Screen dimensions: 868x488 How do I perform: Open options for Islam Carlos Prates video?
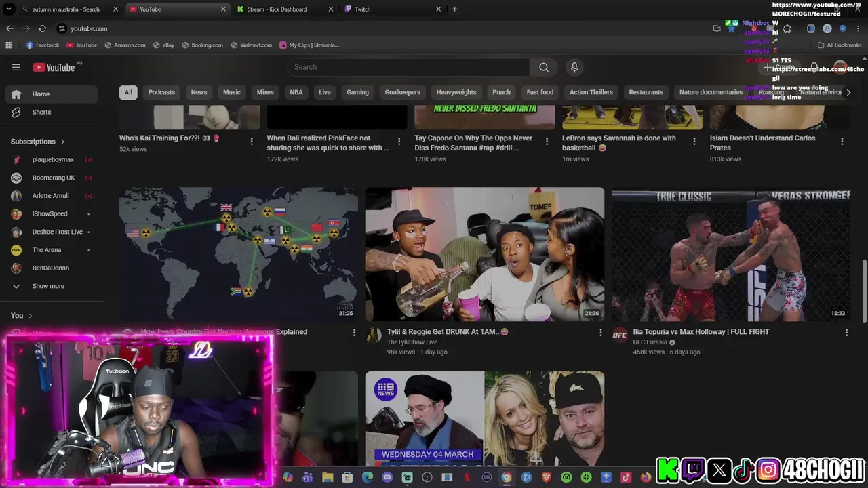point(842,142)
